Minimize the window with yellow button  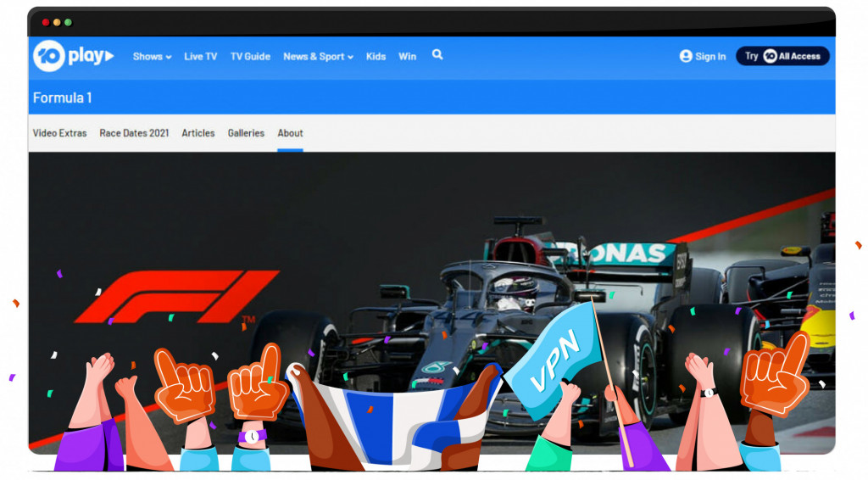pyautogui.click(x=57, y=22)
